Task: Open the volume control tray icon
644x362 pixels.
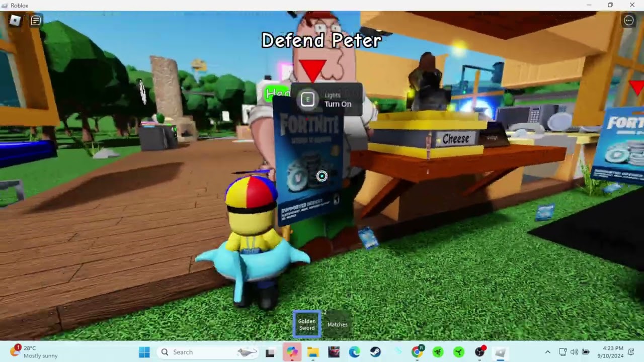Action: tap(574, 352)
